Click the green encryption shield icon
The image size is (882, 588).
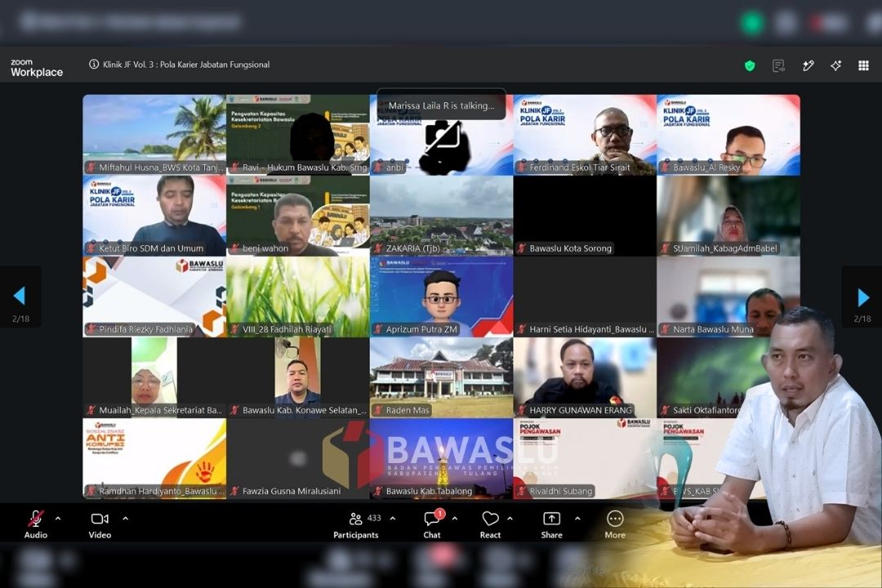point(749,66)
